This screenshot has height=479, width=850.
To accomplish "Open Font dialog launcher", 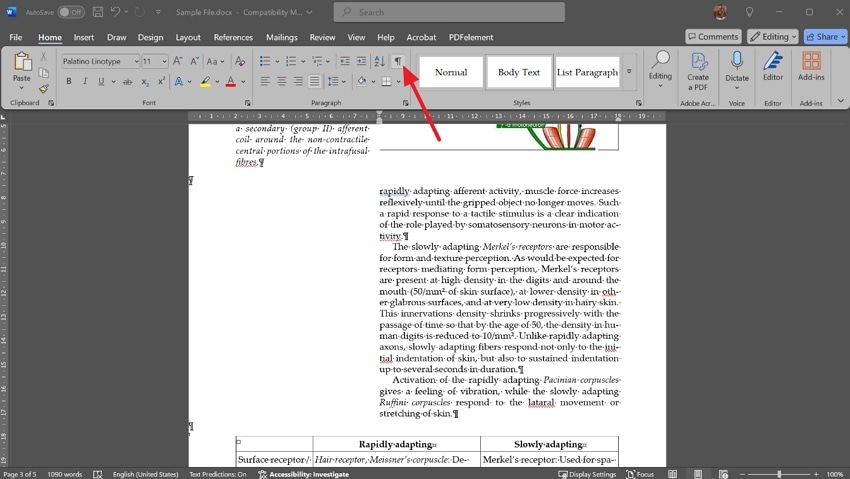I will [x=247, y=103].
